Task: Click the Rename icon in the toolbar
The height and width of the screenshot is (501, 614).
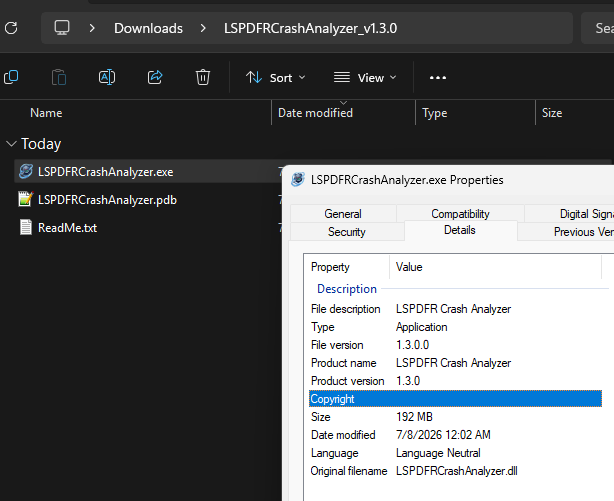Action: [x=107, y=77]
